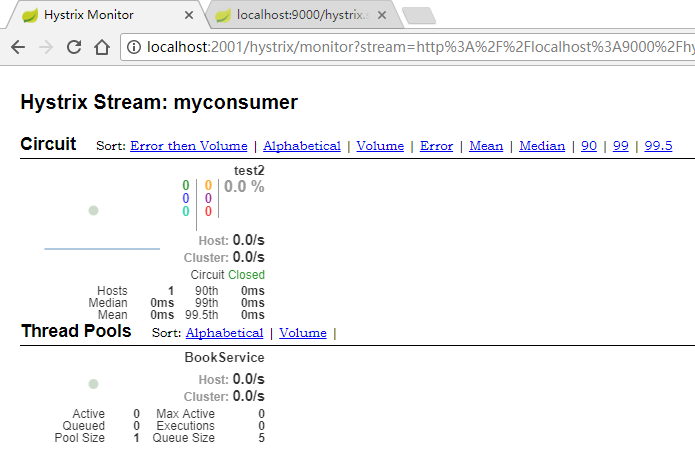Click test2 Host 0.0/s rate
Image resolution: width=695 pixels, height=452 pixels.
click(249, 240)
